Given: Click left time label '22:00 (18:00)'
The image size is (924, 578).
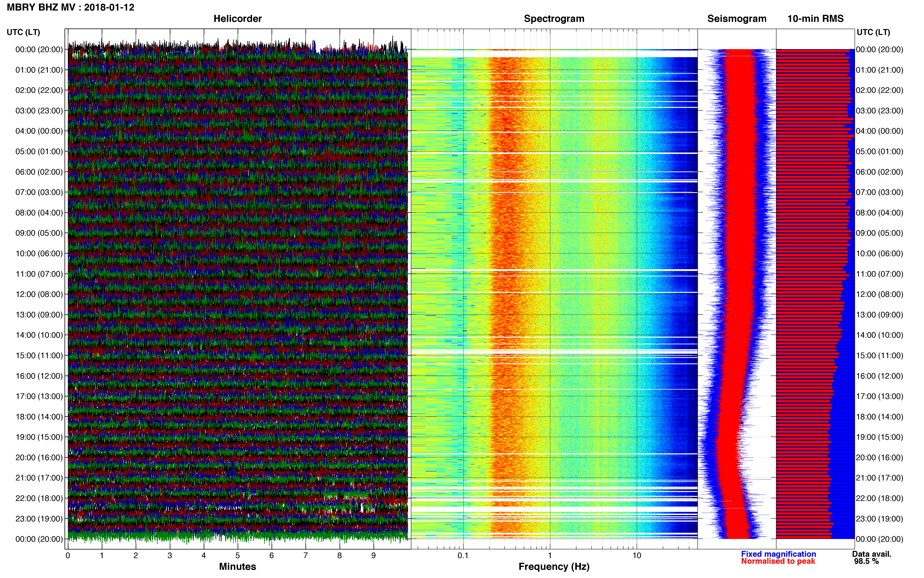Looking at the screenshot, I should tap(39, 498).
